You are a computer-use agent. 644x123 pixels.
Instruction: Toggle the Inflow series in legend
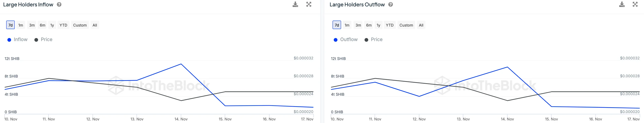(x=18, y=40)
